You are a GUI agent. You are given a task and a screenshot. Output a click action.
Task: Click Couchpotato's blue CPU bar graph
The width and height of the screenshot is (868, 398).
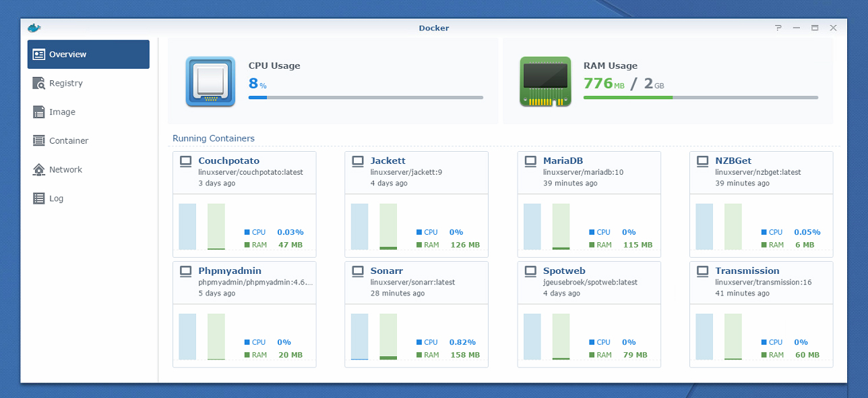pyautogui.click(x=187, y=227)
